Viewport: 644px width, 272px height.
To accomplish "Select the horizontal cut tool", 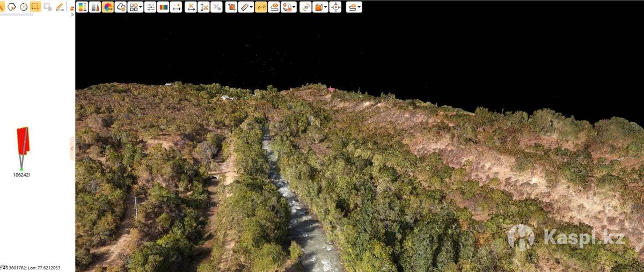I will pos(191,7).
